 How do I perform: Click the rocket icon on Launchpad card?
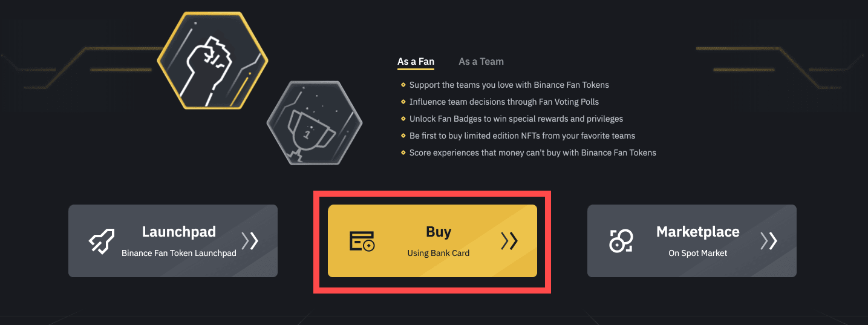tap(102, 241)
